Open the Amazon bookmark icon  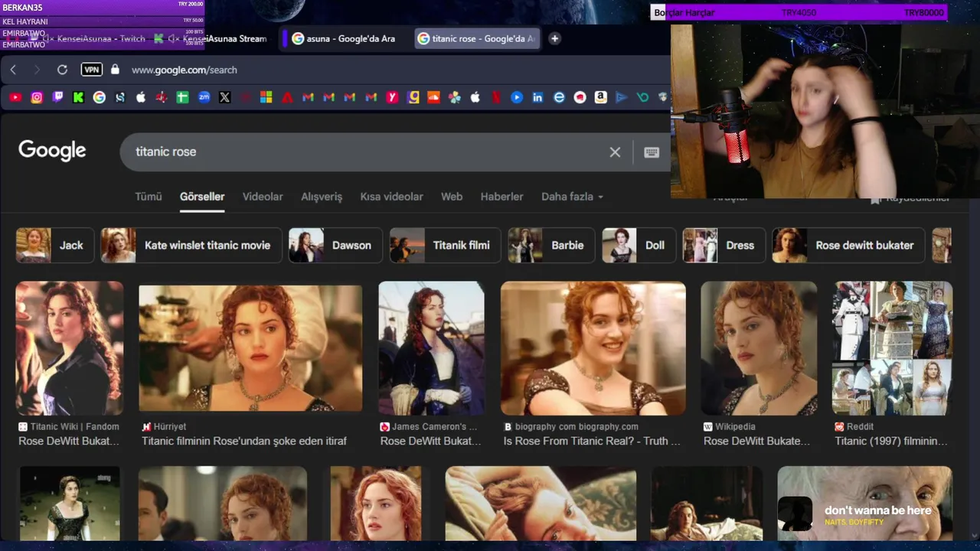[600, 97]
